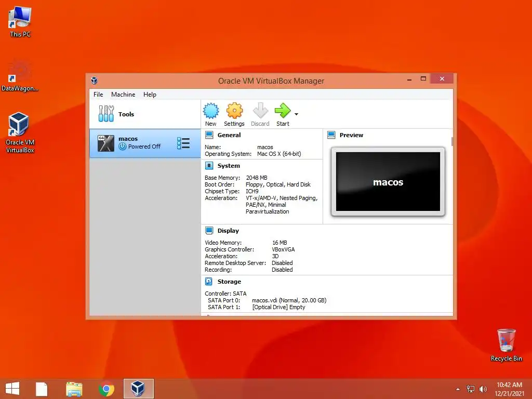This screenshot has height=399, width=532.
Task: Click the 'ICH9' chipset type value
Action: point(252,191)
